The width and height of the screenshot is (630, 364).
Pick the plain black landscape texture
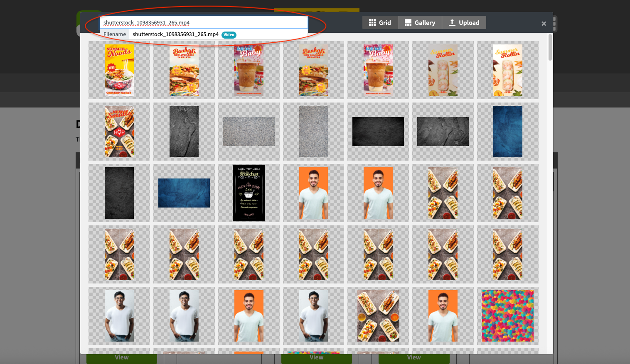coord(378,132)
